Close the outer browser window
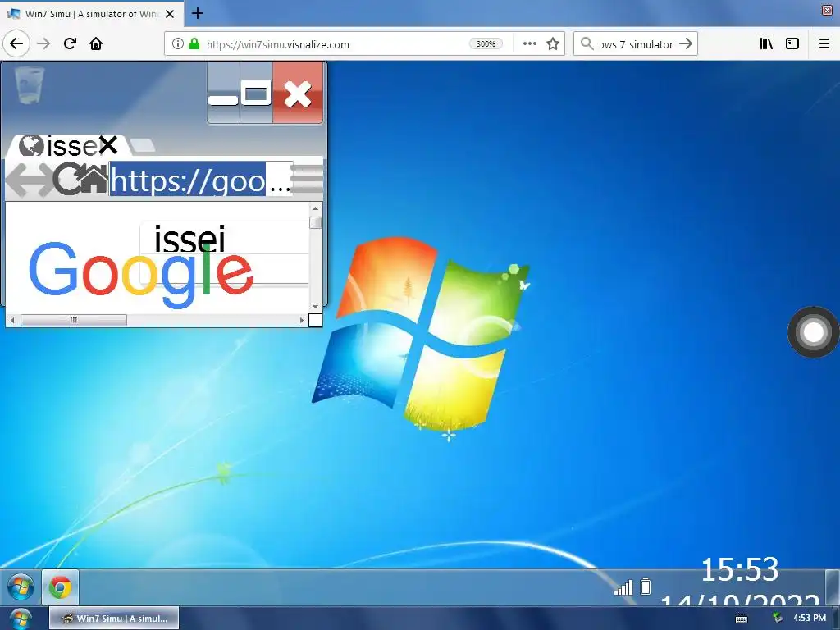The width and height of the screenshot is (840, 630). click(827, 10)
